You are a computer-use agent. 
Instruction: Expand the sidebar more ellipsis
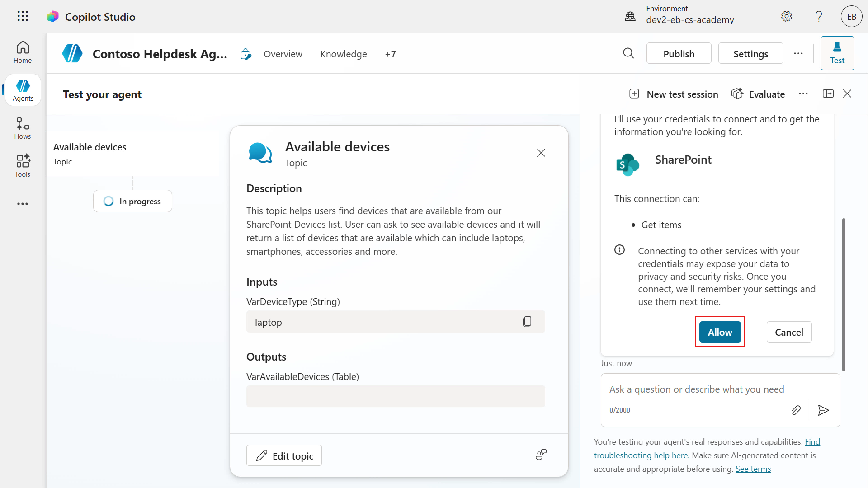coord(23,204)
